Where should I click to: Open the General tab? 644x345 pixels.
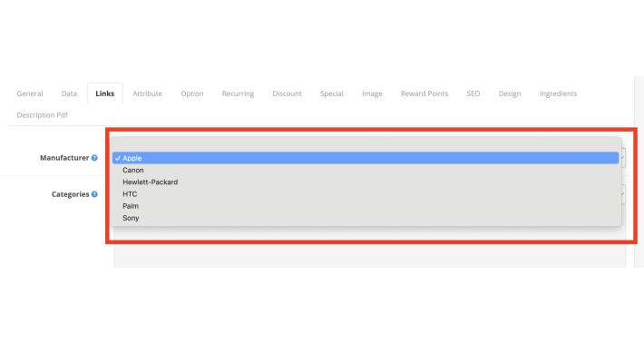(x=30, y=94)
